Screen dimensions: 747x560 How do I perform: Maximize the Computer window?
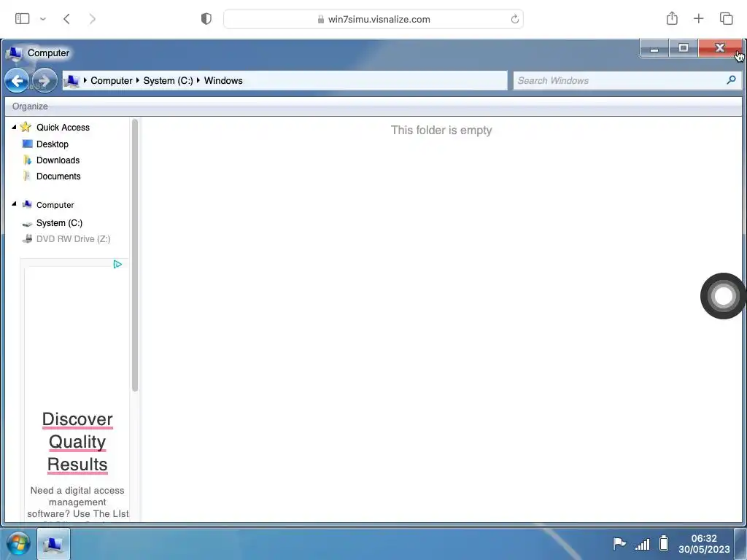point(683,48)
